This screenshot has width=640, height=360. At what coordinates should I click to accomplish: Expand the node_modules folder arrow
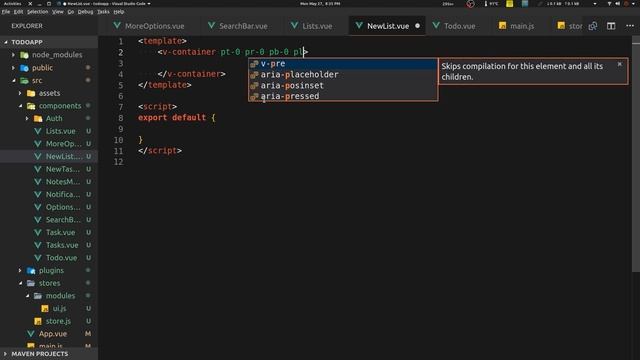13,55
